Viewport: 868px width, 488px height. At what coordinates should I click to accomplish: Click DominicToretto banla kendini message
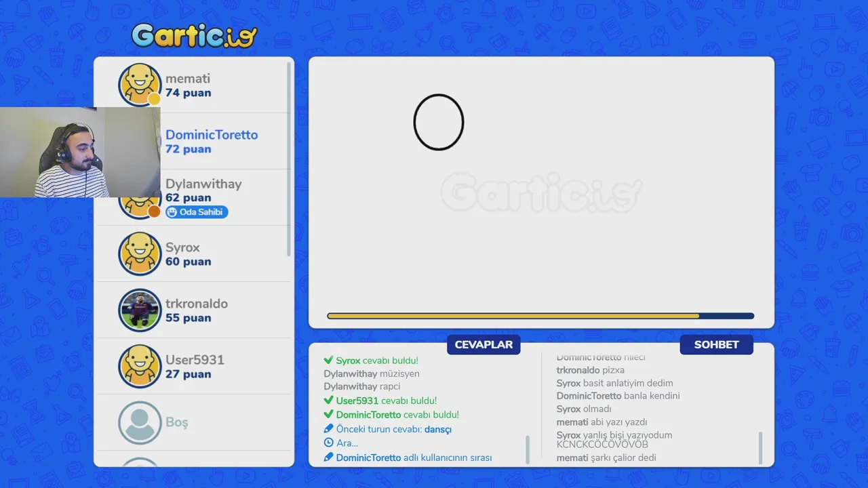coord(618,396)
